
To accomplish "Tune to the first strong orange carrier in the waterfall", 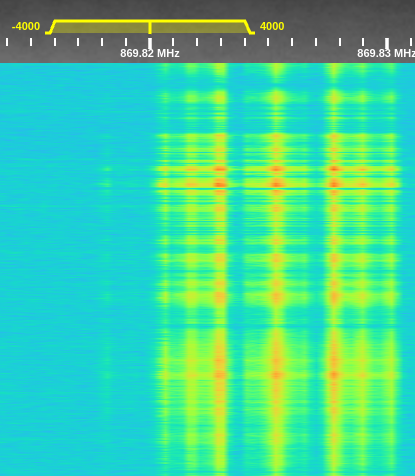I will pyautogui.click(x=220, y=183).
